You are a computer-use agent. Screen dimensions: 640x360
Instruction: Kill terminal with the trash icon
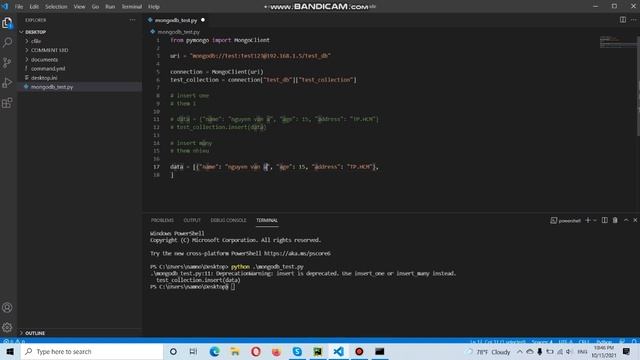[615, 220]
